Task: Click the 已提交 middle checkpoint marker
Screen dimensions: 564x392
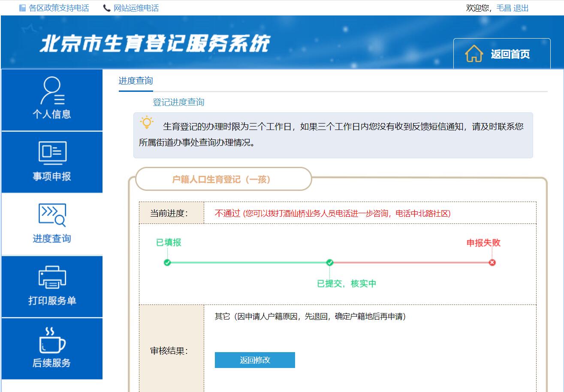Action: [329, 262]
